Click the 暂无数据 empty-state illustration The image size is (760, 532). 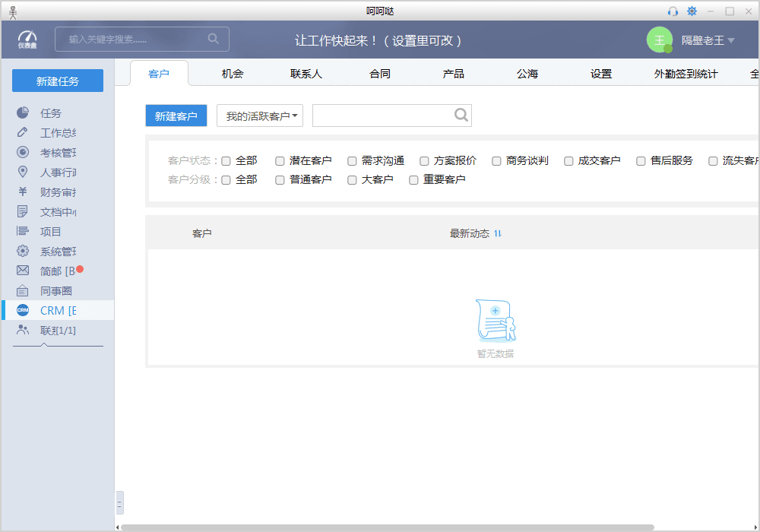coord(496,321)
